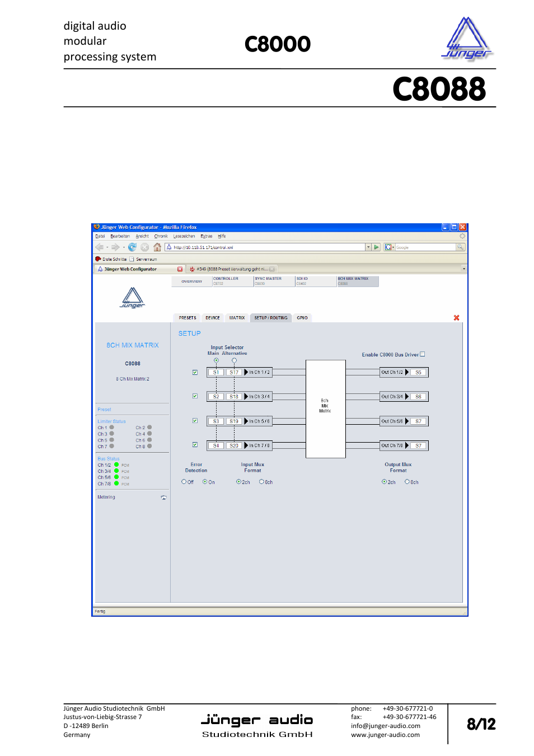Open the SYNC MASTER C8830 module

[274, 281]
